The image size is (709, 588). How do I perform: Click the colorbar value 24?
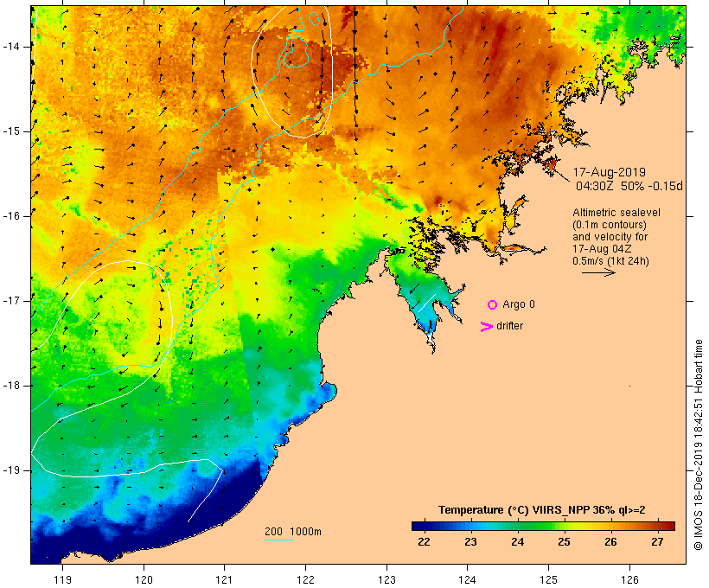pyautogui.click(x=517, y=542)
